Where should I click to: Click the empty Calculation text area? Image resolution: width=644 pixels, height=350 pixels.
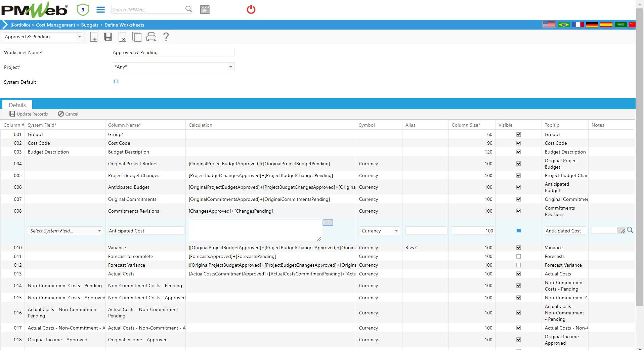[255, 230]
